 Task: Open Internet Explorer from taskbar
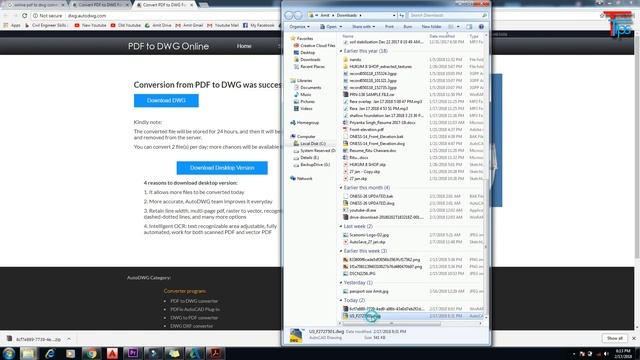pyautogui.click(x=50, y=353)
